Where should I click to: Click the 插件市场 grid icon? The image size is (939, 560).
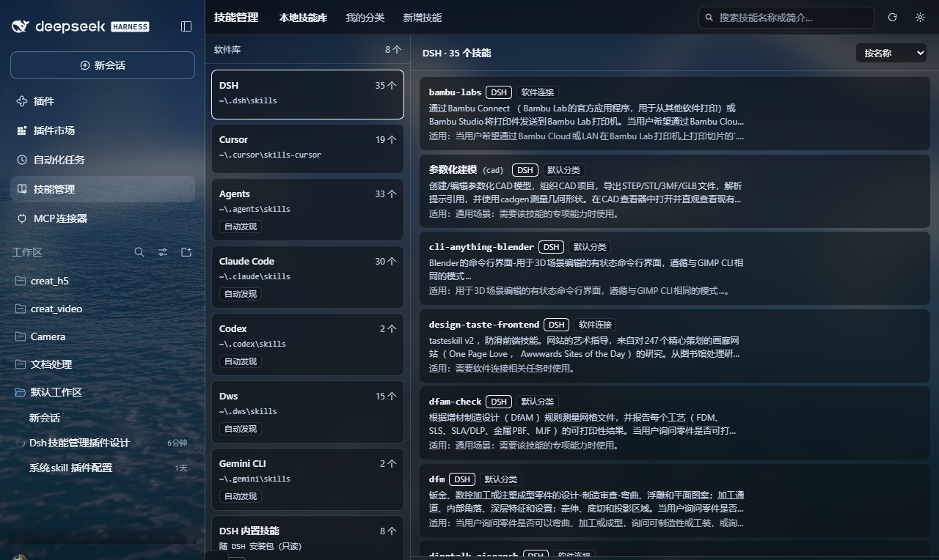pos(21,130)
